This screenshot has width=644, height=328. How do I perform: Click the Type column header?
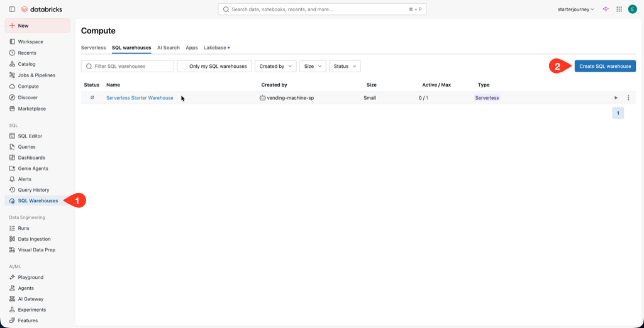point(484,85)
